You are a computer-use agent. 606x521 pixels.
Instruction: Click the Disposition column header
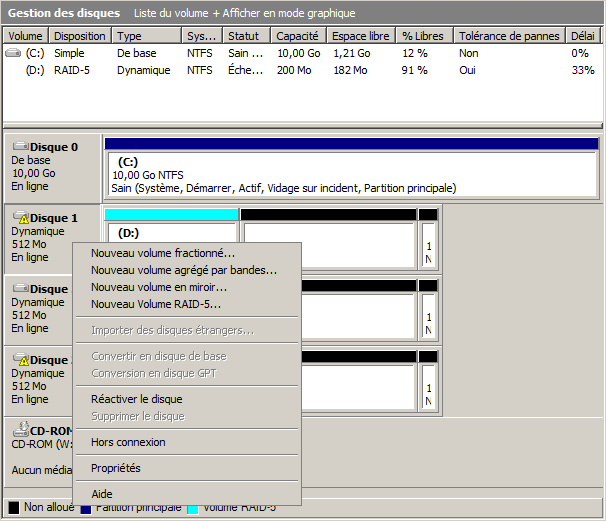tap(79, 36)
